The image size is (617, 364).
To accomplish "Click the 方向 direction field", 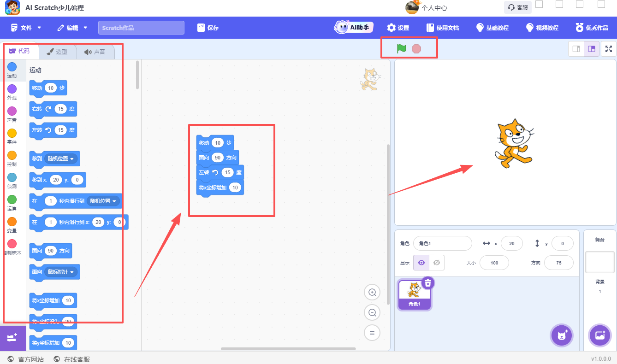I will point(559,263).
